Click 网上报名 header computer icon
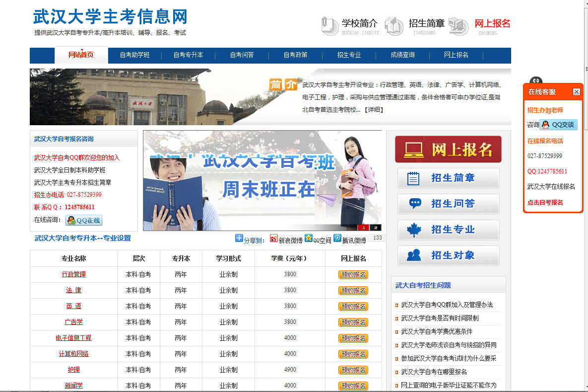588x392 pixels. pyautogui.click(x=458, y=26)
